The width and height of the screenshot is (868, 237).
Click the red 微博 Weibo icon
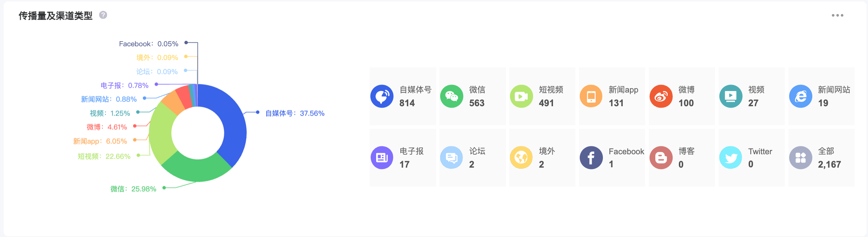[661, 96]
